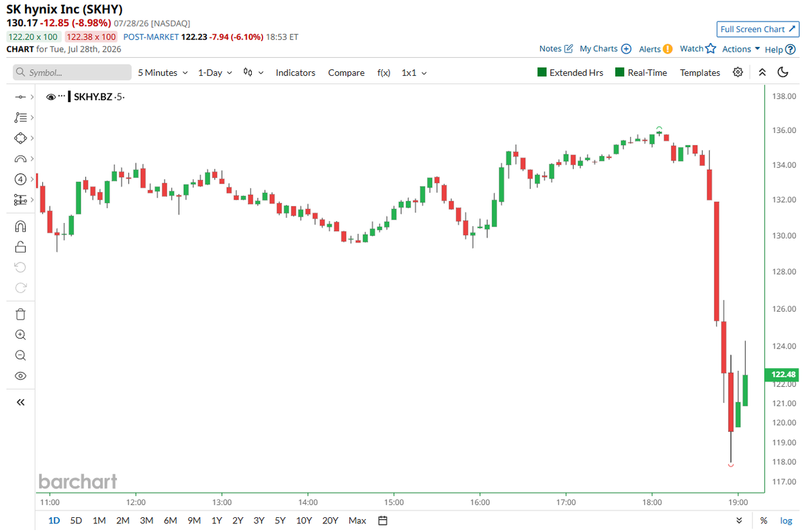Select the 5D range tab

point(76,521)
